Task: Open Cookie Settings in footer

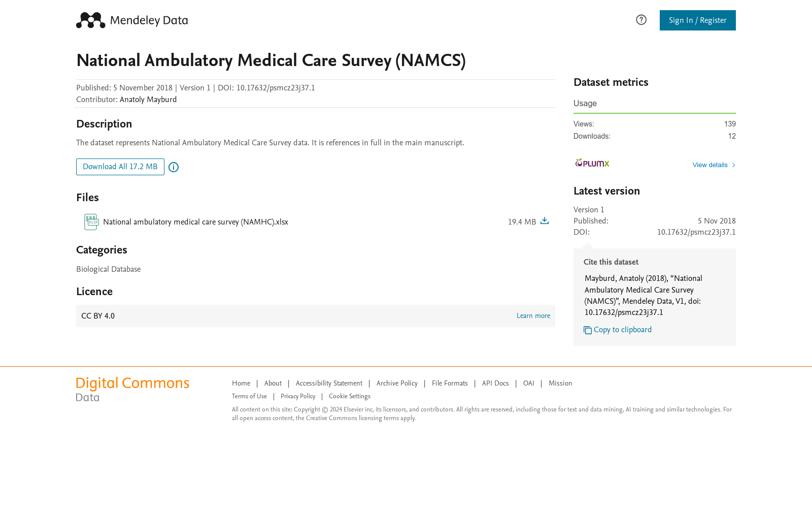Action: (x=350, y=396)
